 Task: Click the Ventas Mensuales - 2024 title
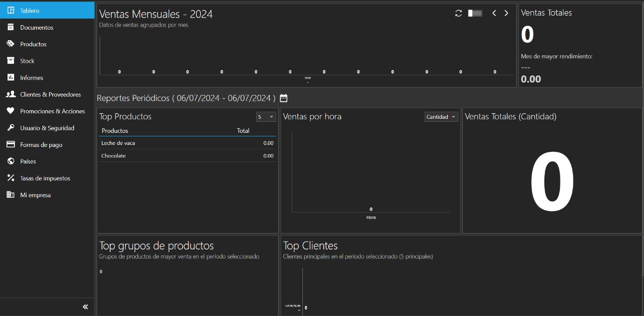[x=156, y=14]
